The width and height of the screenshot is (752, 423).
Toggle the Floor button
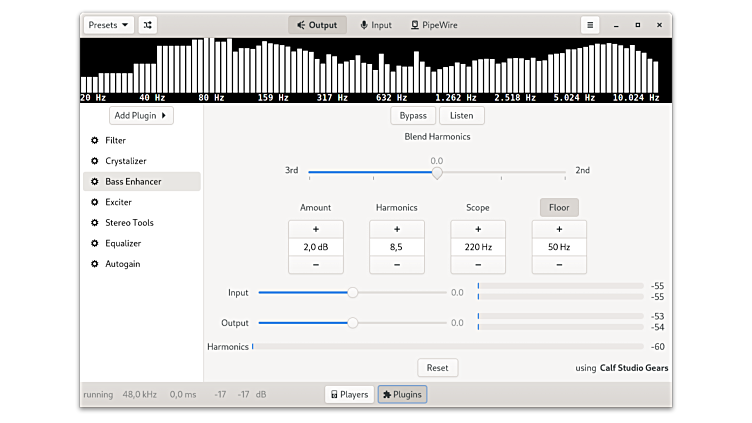[559, 208]
